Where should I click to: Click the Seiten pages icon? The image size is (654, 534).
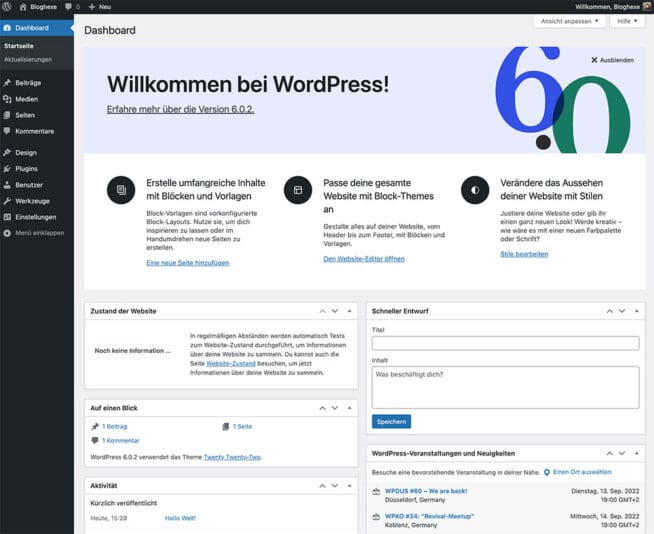pos(7,115)
